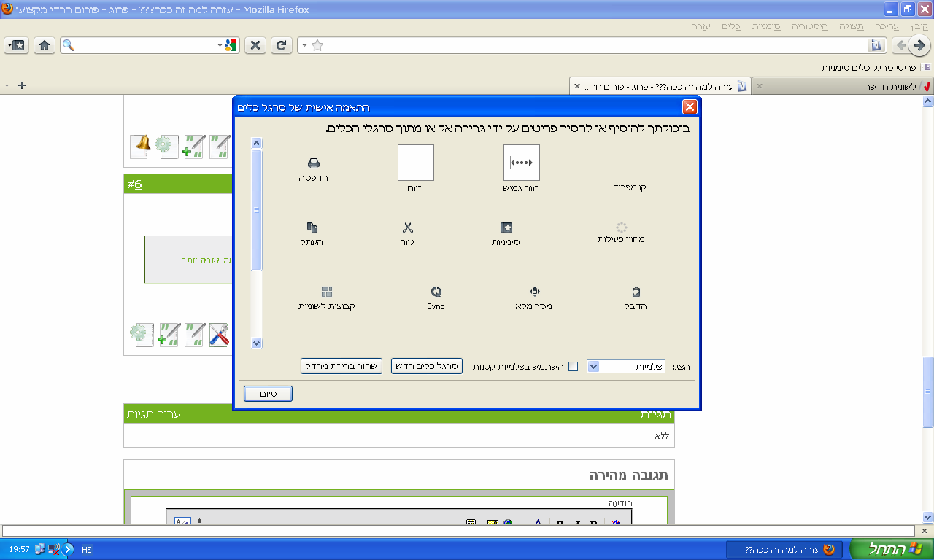The height and width of the screenshot is (560, 934).
Task: Open the address bar history dropdown arrow
Action: click(x=303, y=45)
